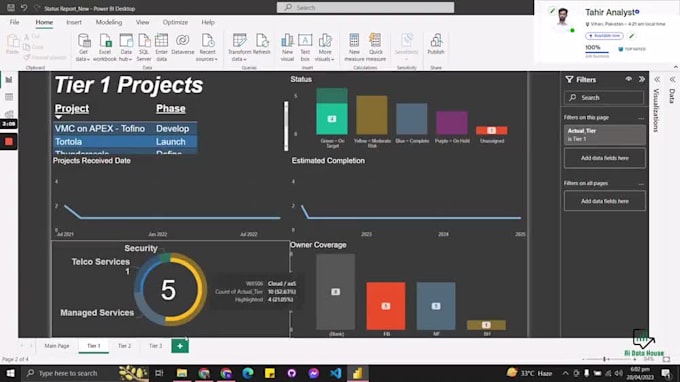Refresh the report data
680x382 pixels.
pos(262,44)
